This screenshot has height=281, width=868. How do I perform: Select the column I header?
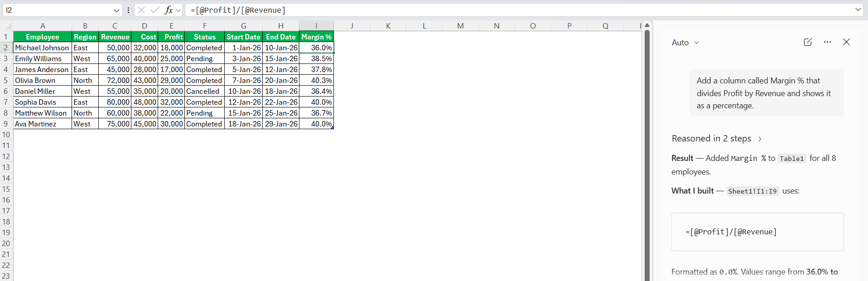(316, 26)
